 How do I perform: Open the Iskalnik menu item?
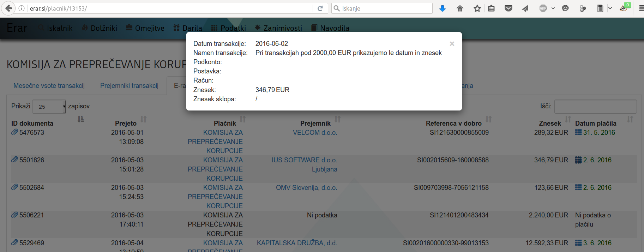pyautogui.click(x=56, y=28)
